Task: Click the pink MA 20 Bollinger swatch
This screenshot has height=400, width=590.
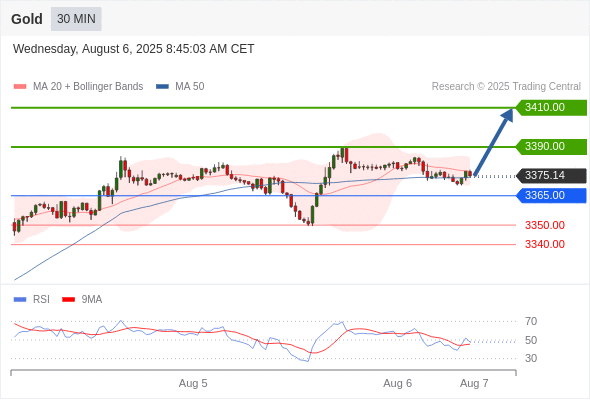Action: (20, 87)
